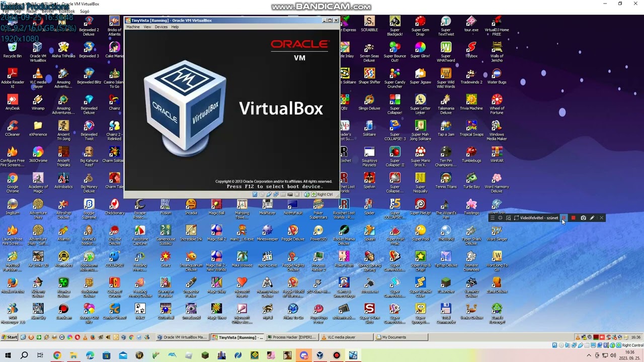Click host taskbar volume icon
Viewport: 644px width, 362px height.
[x=614, y=355]
